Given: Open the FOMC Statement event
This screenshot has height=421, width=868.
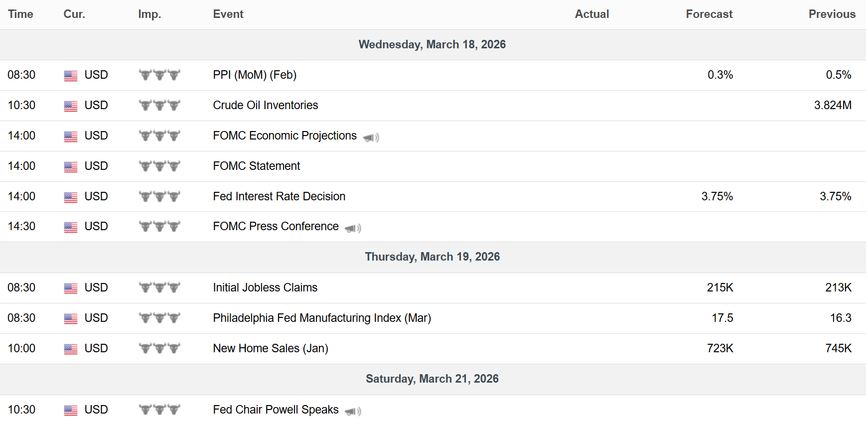Looking at the screenshot, I should tap(257, 166).
